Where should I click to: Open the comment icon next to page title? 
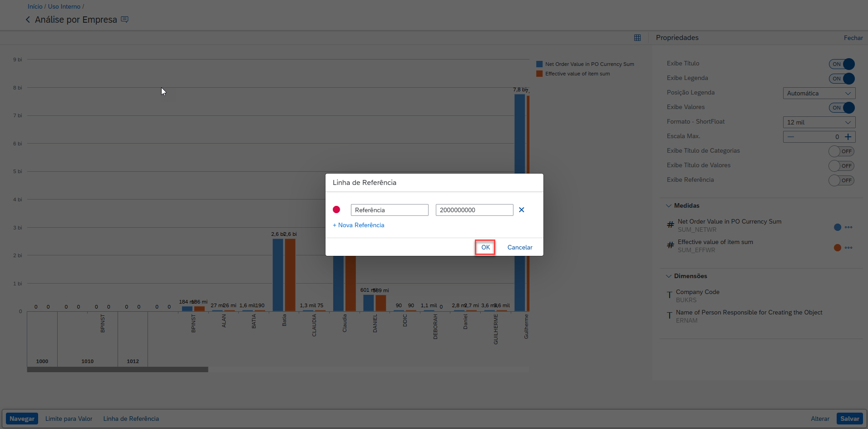coord(125,20)
